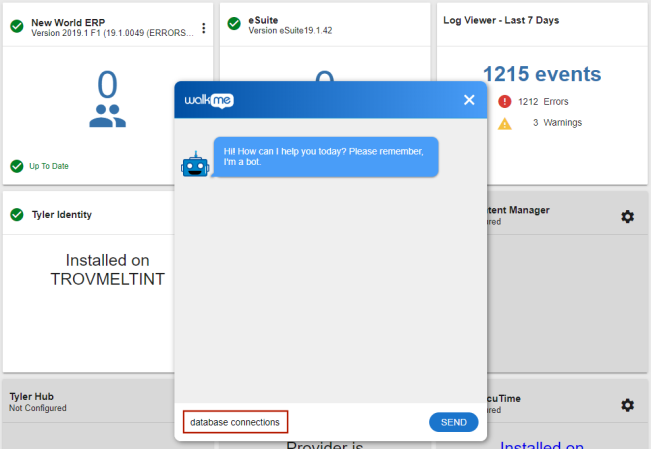This screenshot has width=651, height=449.
Task: Click the users icon in New World ERP card
Action: pos(107,116)
